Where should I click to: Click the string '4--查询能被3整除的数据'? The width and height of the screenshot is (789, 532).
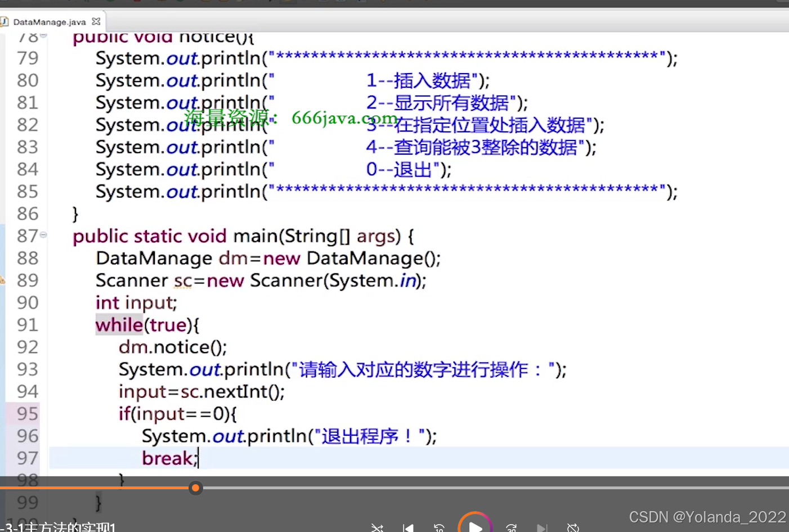point(472,147)
